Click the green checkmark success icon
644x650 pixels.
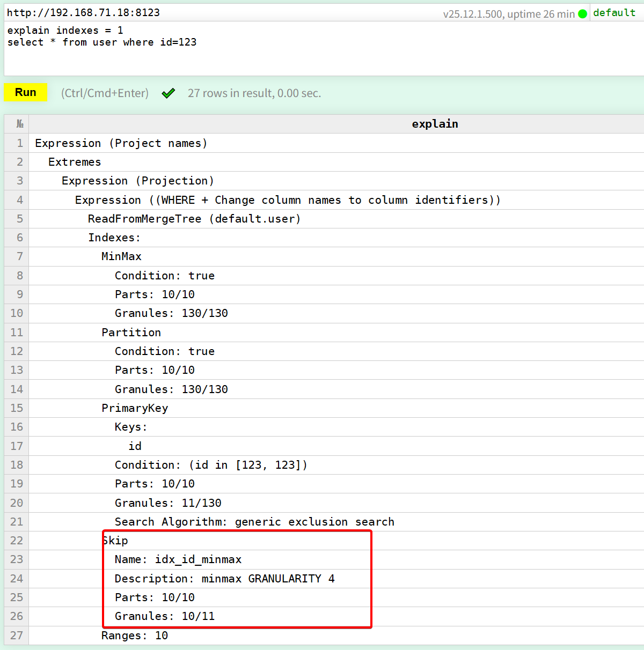pos(169,93)
